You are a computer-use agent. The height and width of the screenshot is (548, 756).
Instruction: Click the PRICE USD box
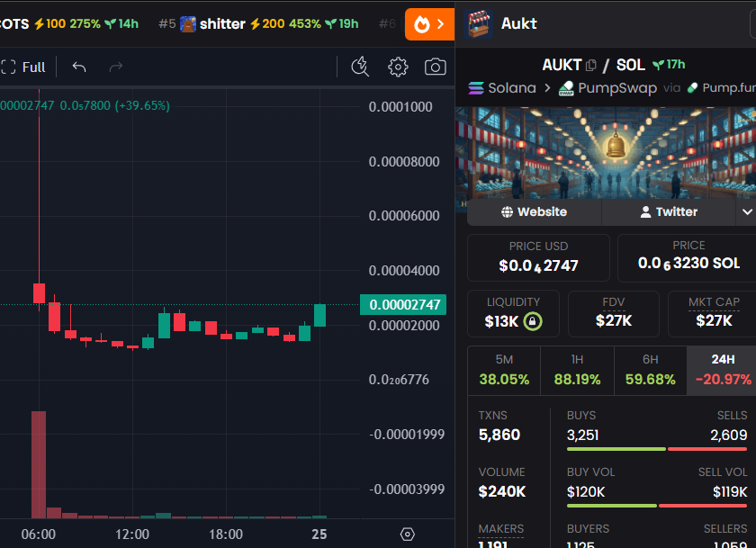click(x=538, y=257)
